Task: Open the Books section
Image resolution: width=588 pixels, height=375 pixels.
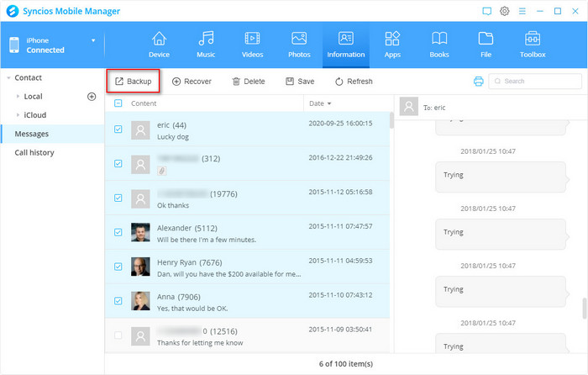Action: pyautogui.click(x=439, y=45)
